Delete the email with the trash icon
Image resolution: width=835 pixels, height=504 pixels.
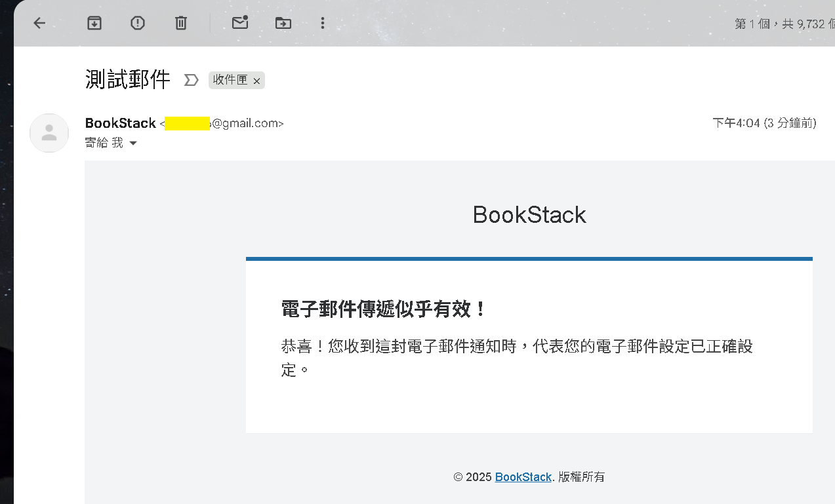[x=181, y=24]
